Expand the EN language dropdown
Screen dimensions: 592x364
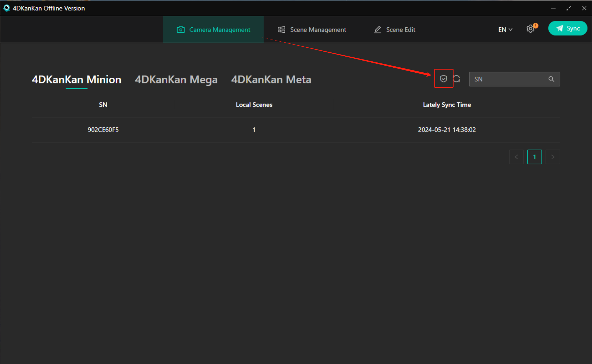tap(505, 29)
